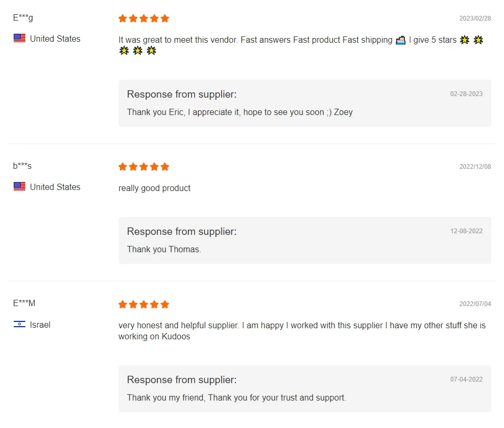Select reviewer name E***g
Screen dimensions: 504x428
point(23,17)
